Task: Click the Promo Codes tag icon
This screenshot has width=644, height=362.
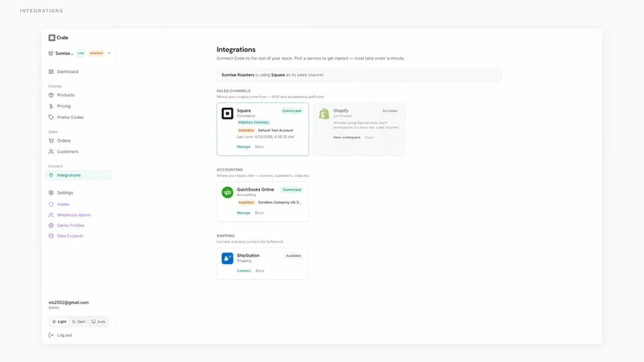Action: point(51,117)
